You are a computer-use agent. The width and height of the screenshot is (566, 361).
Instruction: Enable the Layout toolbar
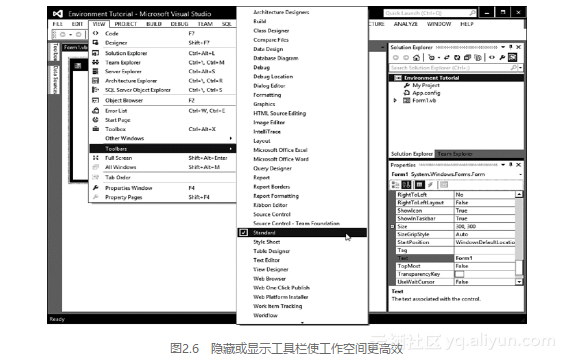[x=302, y=141]
